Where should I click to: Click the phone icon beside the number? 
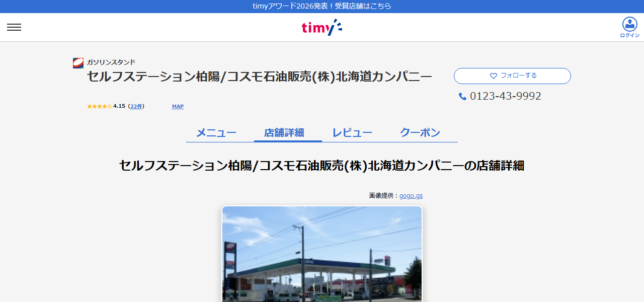point(462,96)
